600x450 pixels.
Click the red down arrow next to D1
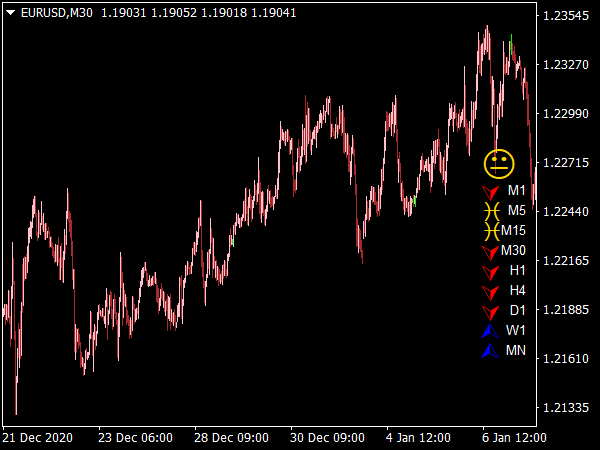(x=491, y=312)
